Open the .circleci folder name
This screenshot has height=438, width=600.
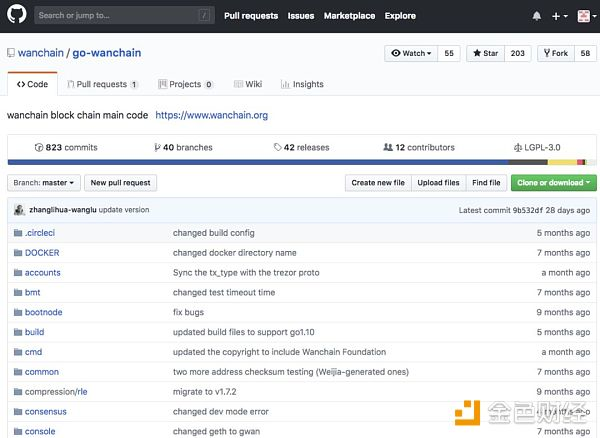click(40, 233)
